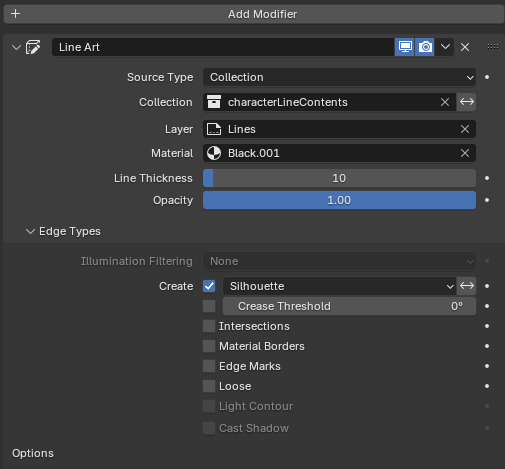Remove the Line Art modifier
The height and width of the screenshot is (469, 505).
click(465, 47)
